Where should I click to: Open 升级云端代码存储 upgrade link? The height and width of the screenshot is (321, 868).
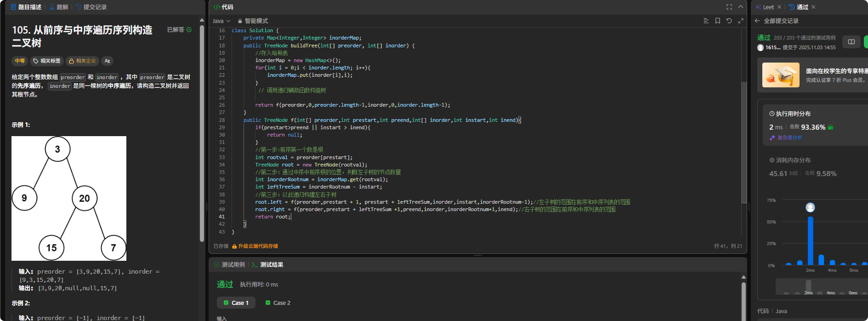[255, 246]
